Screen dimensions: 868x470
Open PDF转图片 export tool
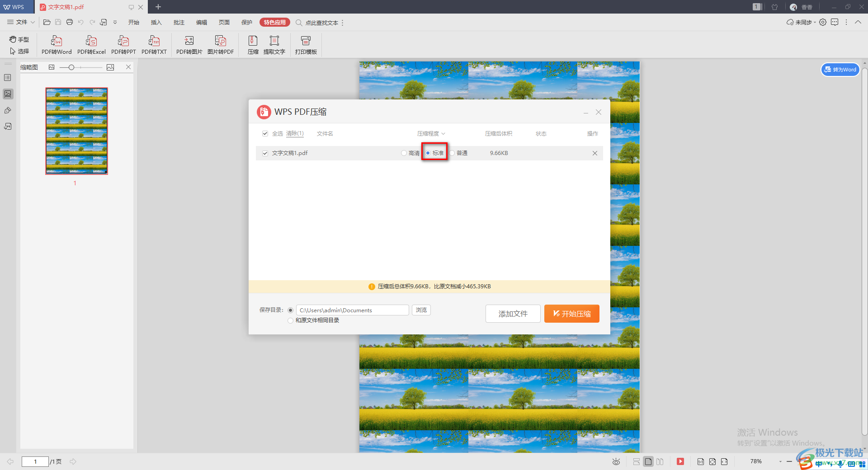click(189, 45)
